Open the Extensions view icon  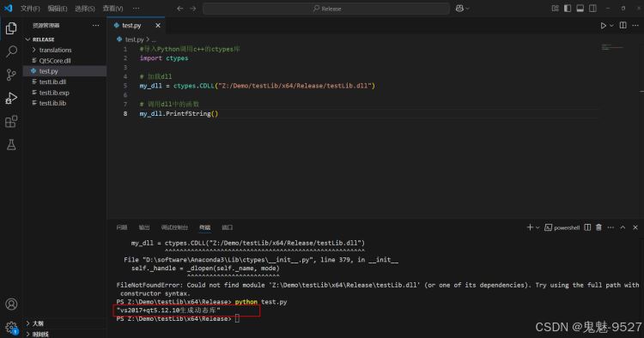[11, 122]
